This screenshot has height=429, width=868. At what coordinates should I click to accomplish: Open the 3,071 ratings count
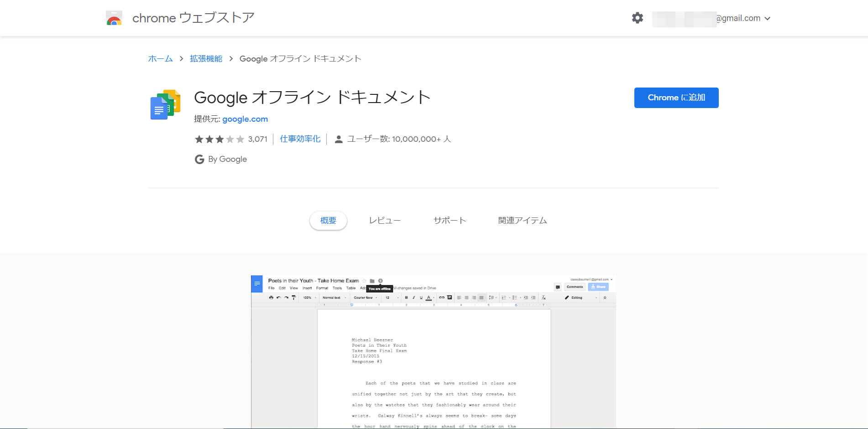pos(258,139)
